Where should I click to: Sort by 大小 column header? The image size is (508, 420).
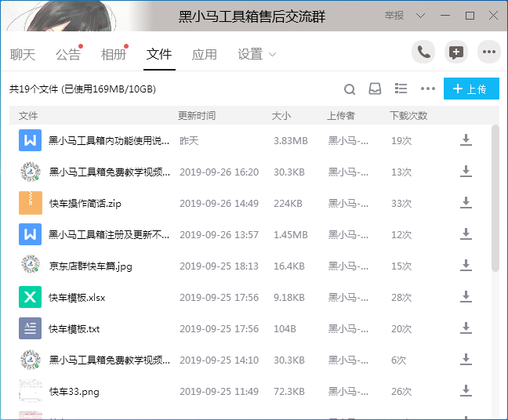tap(281, 116)
